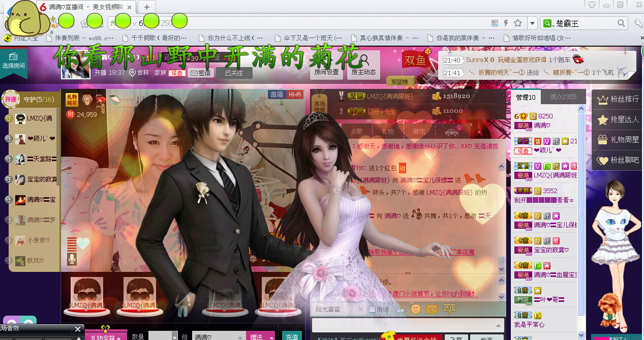Click the 守护 guard badge in chat toolbar
Screen dimensions: 644x340
449,308
